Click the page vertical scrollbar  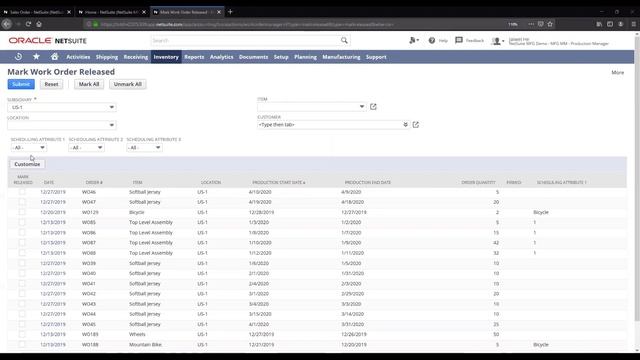[x=637, y=180]
